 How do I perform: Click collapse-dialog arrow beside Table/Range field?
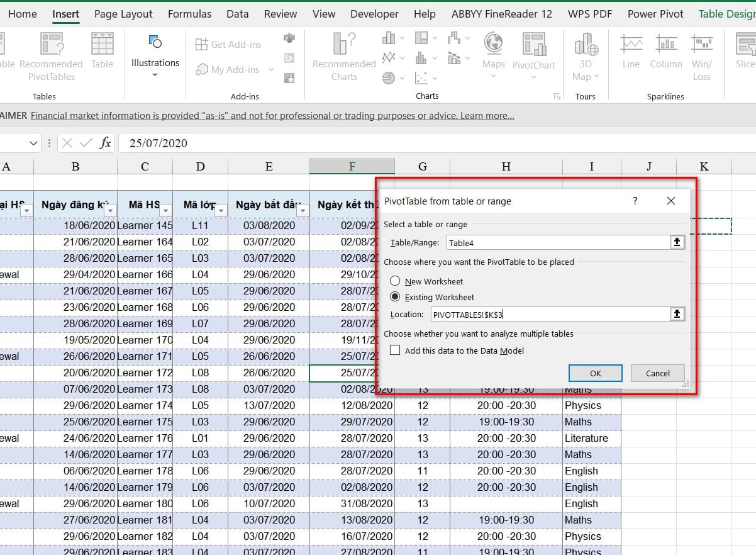pos(677,242)
